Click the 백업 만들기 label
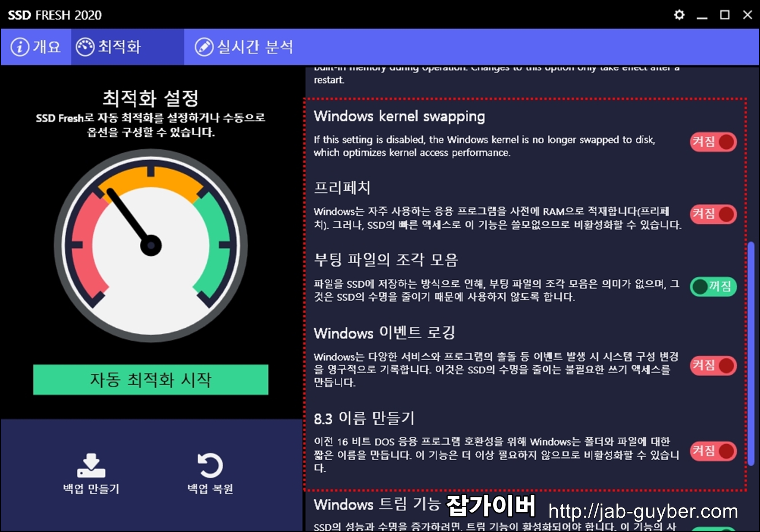760x532 pixels. click(x=91, y=489)
